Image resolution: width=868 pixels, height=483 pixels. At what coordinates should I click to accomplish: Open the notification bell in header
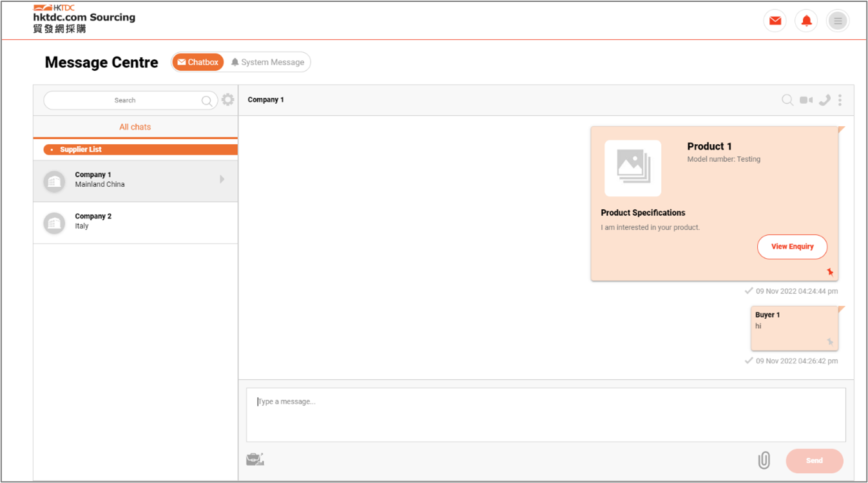(806, 21)
